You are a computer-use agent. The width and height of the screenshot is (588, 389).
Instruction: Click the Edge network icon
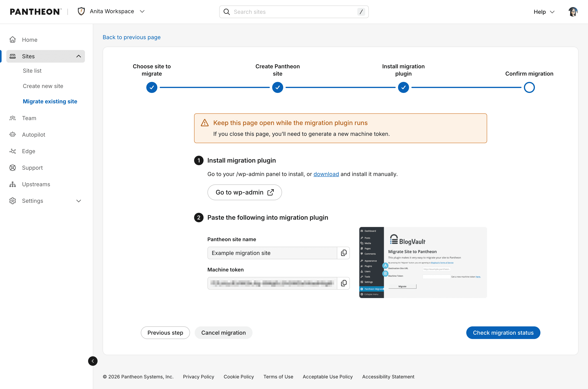pos(13,151)
